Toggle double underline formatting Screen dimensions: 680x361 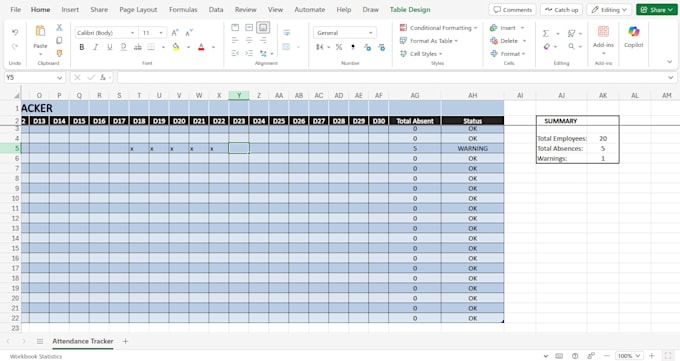point(123,47)
